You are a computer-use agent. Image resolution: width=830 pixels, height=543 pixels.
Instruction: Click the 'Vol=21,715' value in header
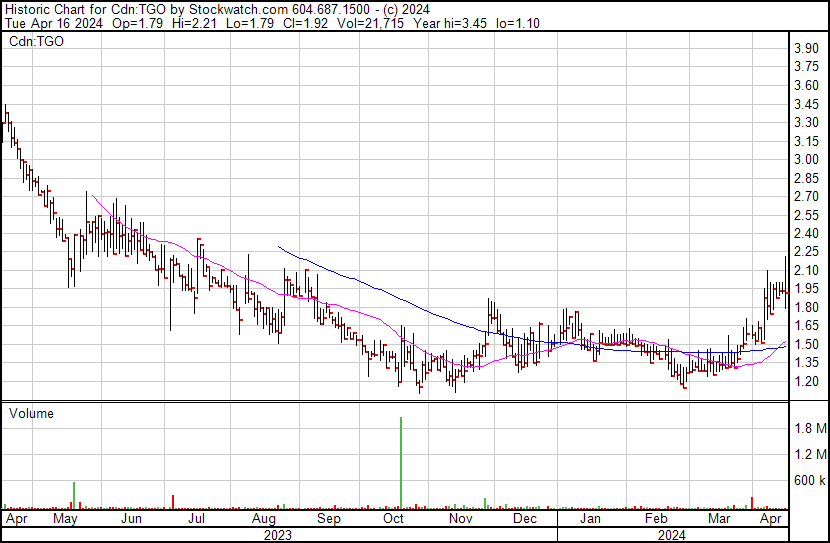pos(369,23)
